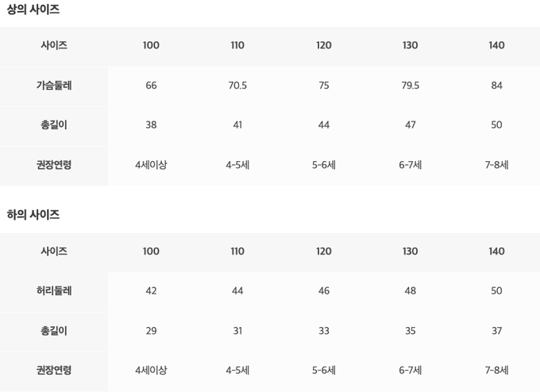This screenshot has height=392, width=540.
Task: Select the 가슴둘레 row header
Action: pos(54,86)
